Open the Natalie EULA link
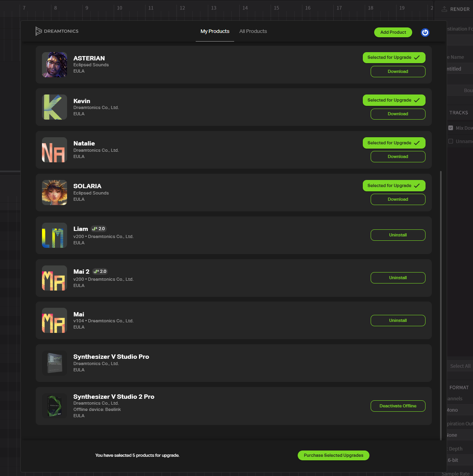This screenshot has height=476, width=473. click(x=79, y=157)
